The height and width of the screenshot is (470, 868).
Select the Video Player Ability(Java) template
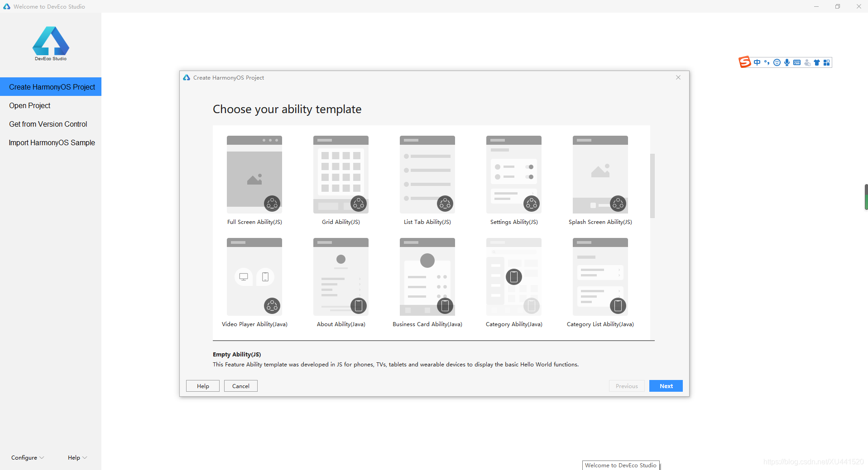254,277
